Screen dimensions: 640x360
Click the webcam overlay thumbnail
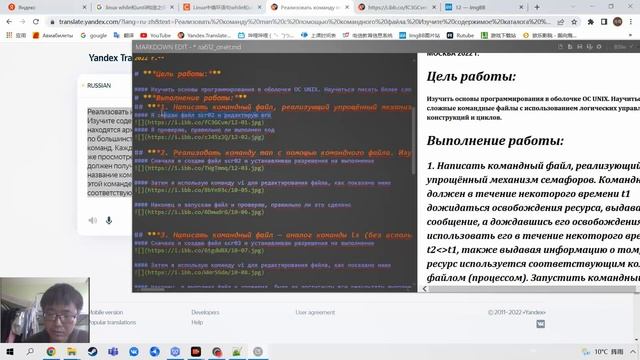point(45,310)
